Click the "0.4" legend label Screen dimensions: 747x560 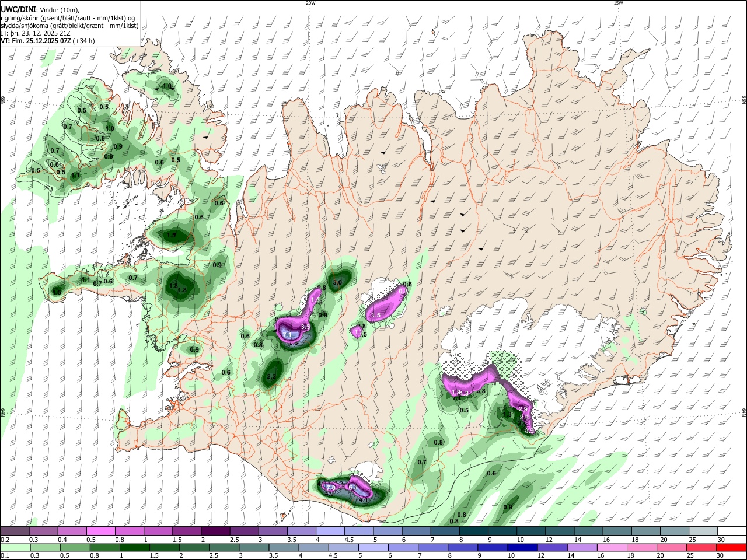point(62,540)
